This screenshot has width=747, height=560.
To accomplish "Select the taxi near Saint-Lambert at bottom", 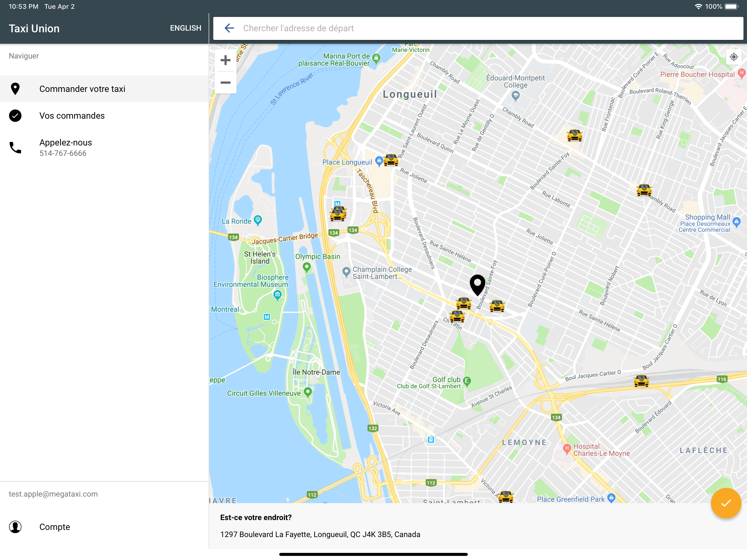I will (x=506, y=497).
